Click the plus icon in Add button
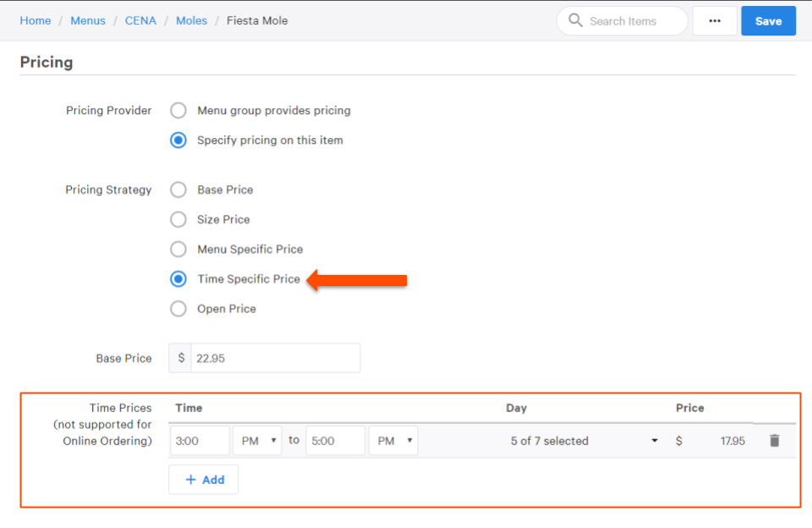Viewport: 812px width, 528px height. 192,479
